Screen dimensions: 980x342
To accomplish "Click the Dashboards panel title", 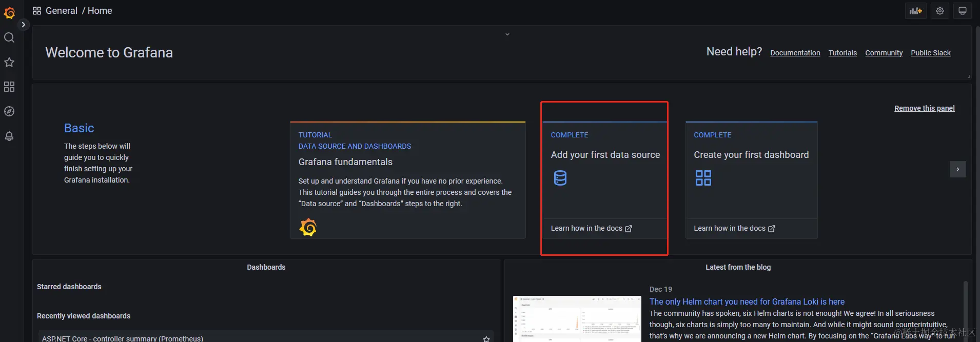I will click(x=266, y=267).
